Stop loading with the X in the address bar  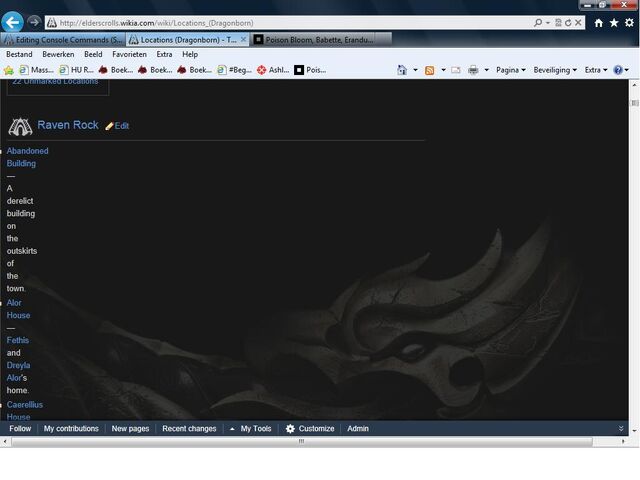click(x=578, y=23)
